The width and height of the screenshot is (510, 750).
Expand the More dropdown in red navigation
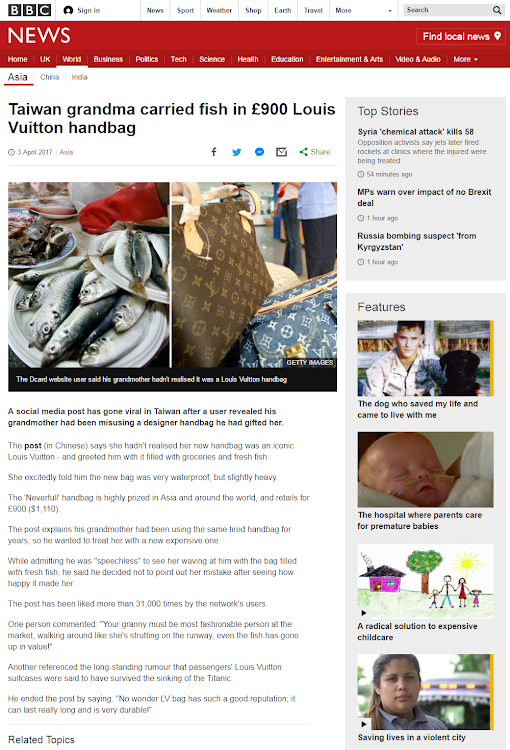[x=466, y=59]
